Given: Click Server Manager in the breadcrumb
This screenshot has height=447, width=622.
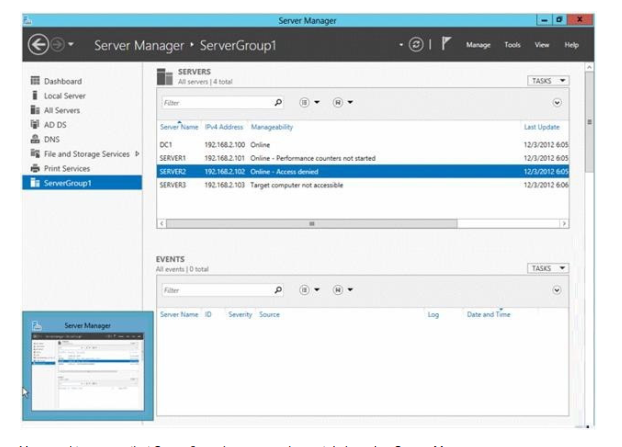Looking at the screenshot, I should coord(139,45).
